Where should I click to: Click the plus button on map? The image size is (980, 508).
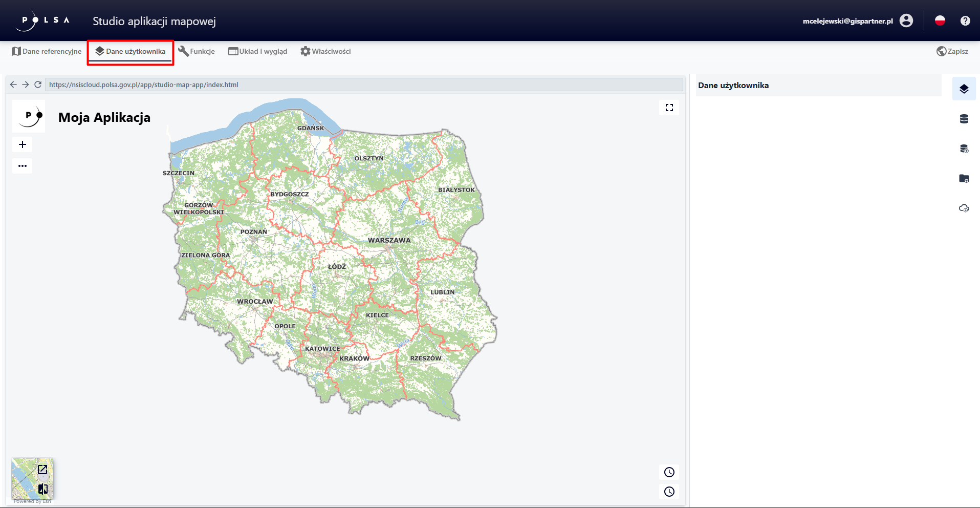click(23, 144)
